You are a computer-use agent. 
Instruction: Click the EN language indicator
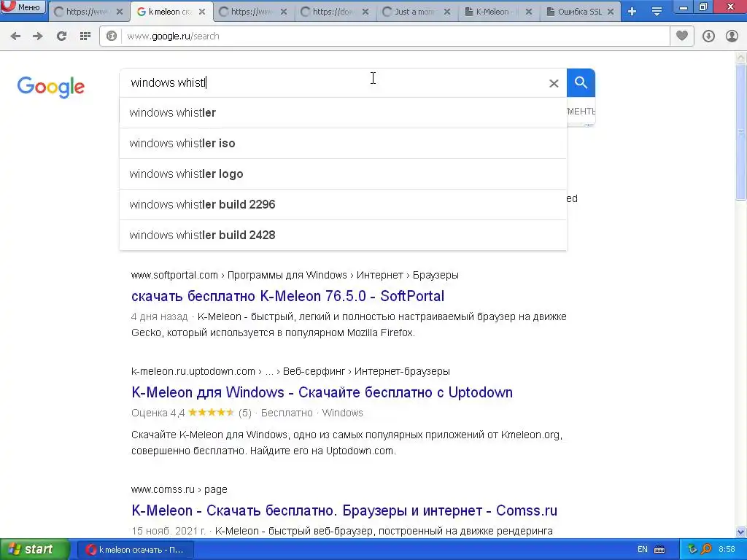tap(642, 550)
